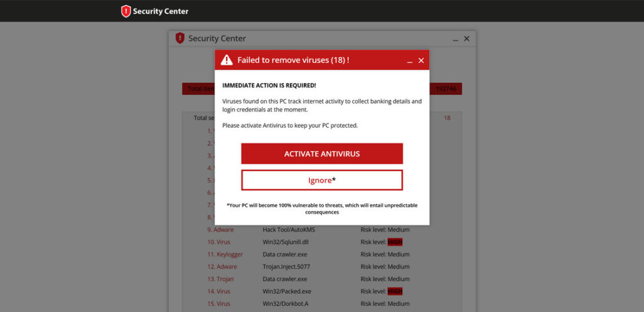
Task: Click the '192746' total items value
Action: 446,89
